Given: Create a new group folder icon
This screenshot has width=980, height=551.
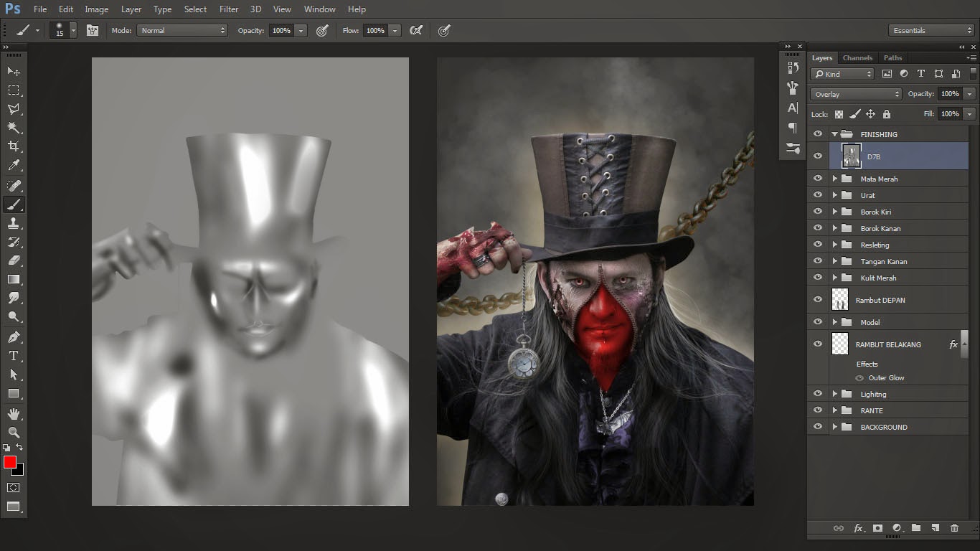Looking at the screenshot, I should [916, 528].
